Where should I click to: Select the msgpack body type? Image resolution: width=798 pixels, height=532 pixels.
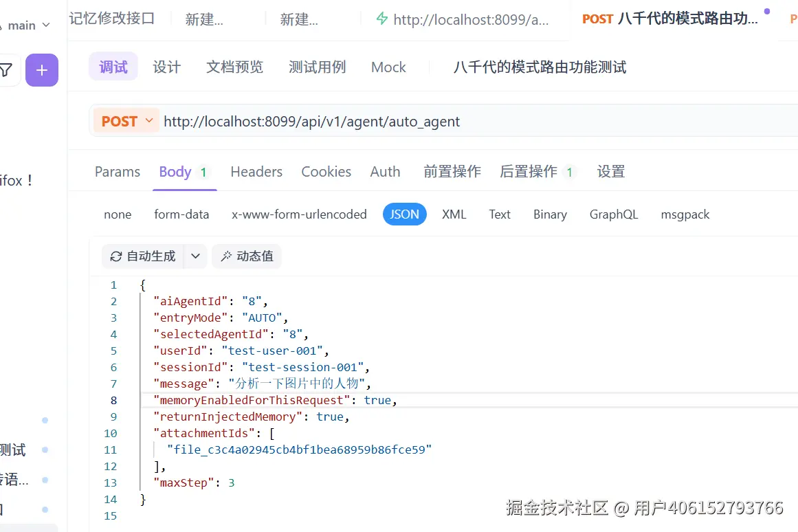(685, 214)
